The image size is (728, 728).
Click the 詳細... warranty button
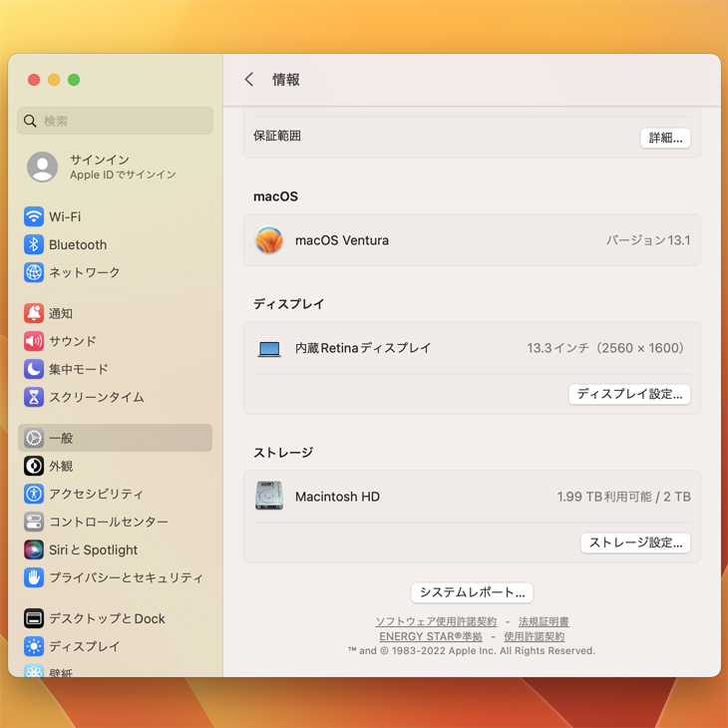[665, 139]
